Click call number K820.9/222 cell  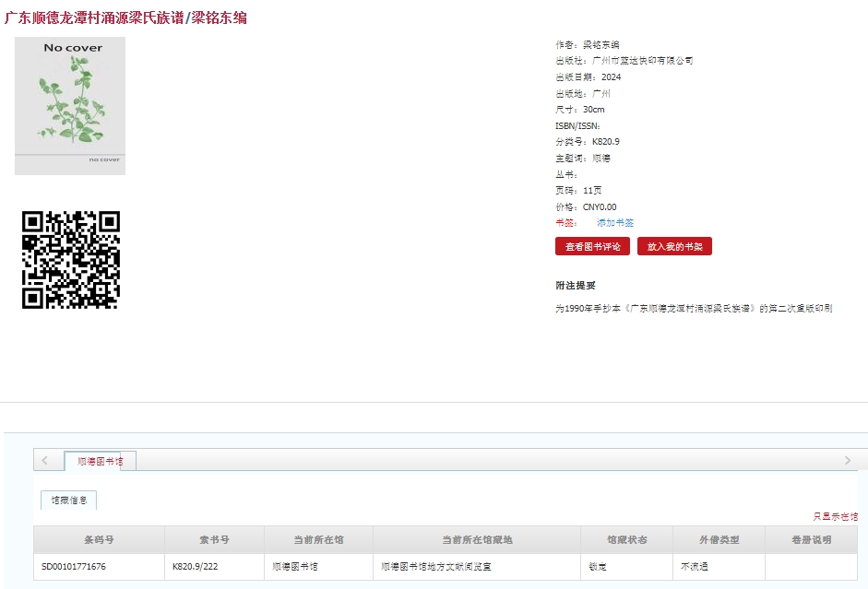pyautogui.click(x=214, y=567)
